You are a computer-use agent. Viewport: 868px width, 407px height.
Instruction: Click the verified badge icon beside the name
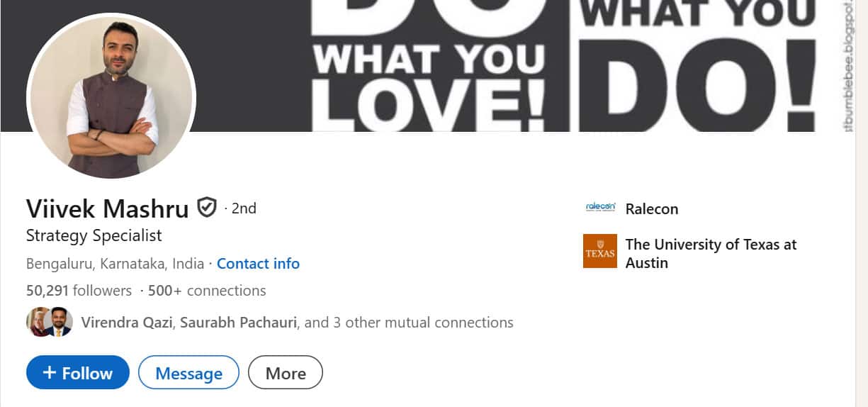(x=206, y=208)
